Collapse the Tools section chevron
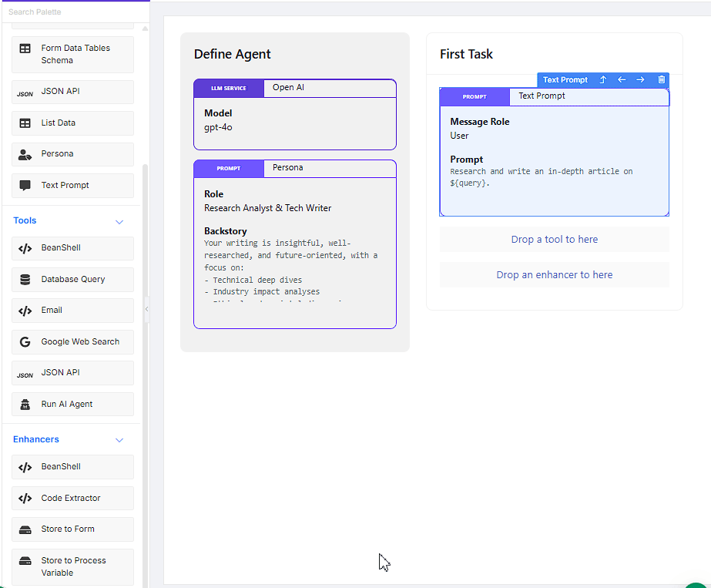Image resolution: width=711 pixels, height=588 pixels. pos(119,222)
